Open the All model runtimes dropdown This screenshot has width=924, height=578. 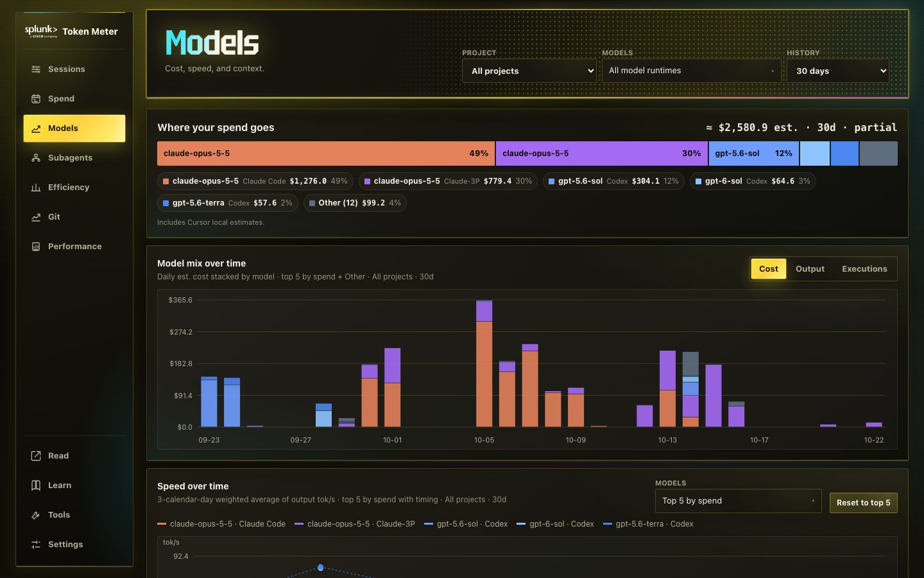[691, 71]
